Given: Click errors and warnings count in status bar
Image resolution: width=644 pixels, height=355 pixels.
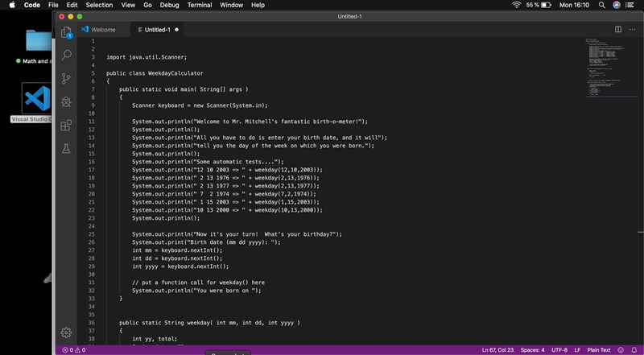Looking at the screenshot, I should pos(73,350).
